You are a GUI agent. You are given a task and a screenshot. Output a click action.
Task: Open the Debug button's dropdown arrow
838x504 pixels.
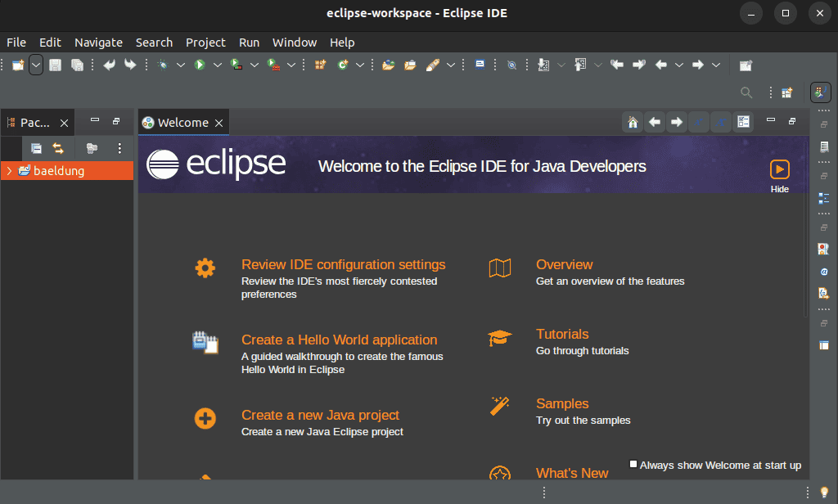(181, 65)
